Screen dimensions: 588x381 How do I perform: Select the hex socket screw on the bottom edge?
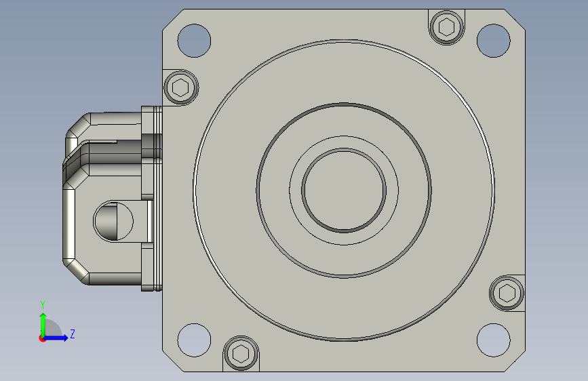(241, 353)
